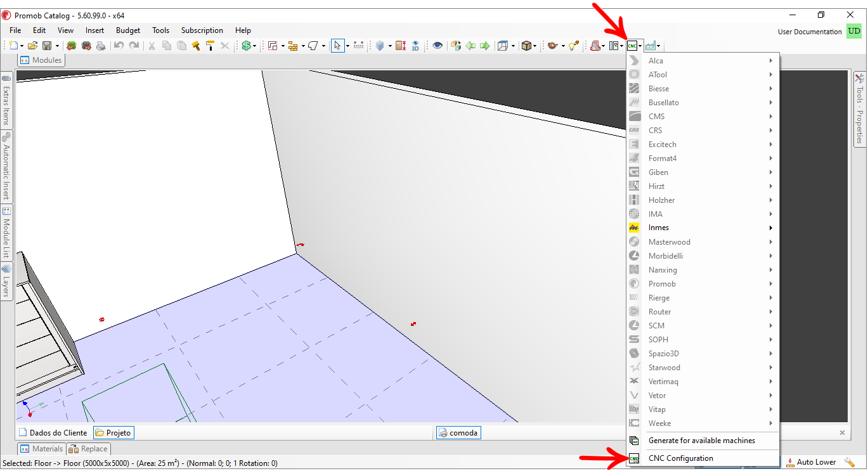Select the Projeto tab
This screenshot has width=868, height=471.
(113, 433)
